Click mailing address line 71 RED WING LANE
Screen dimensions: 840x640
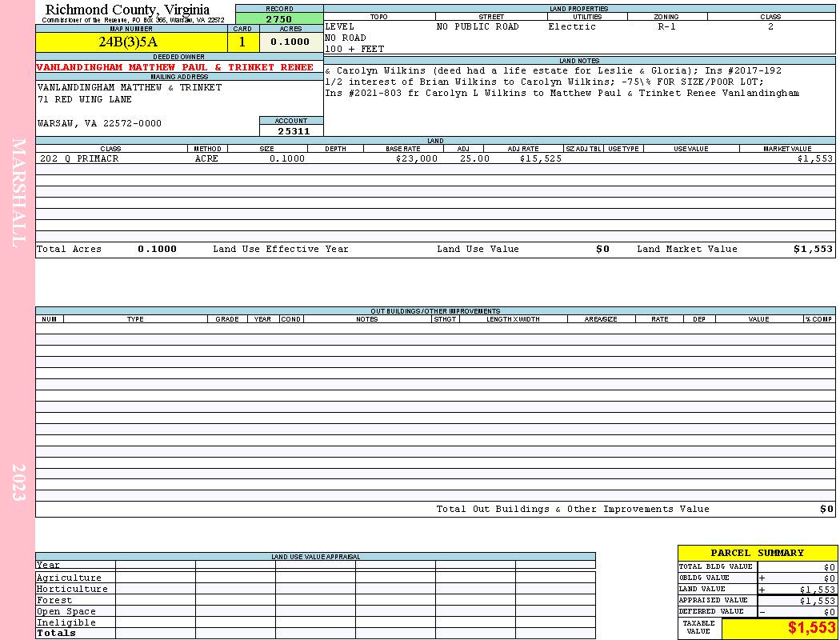pos(85,99)
